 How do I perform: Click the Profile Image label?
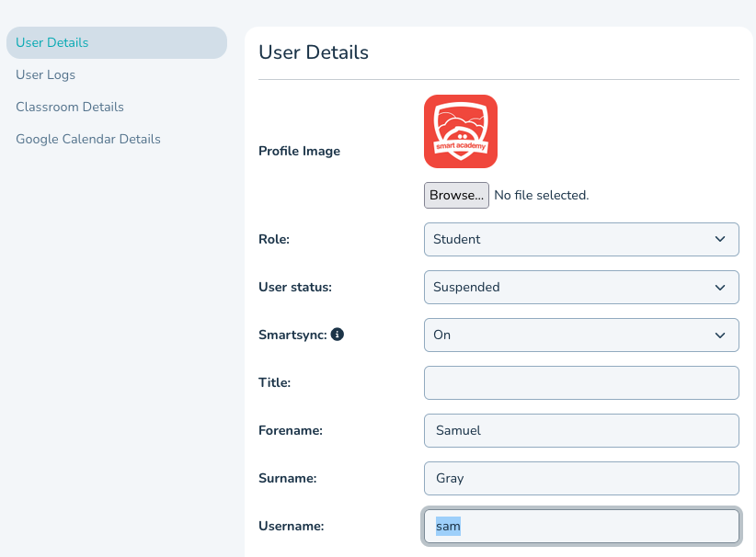point(299,151)
